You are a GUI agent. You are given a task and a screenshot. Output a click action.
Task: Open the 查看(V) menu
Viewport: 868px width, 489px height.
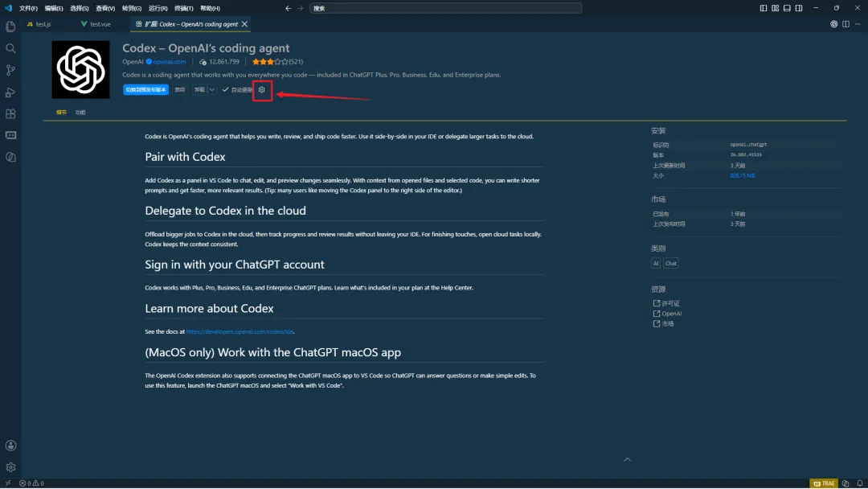[x=105, y=8]
